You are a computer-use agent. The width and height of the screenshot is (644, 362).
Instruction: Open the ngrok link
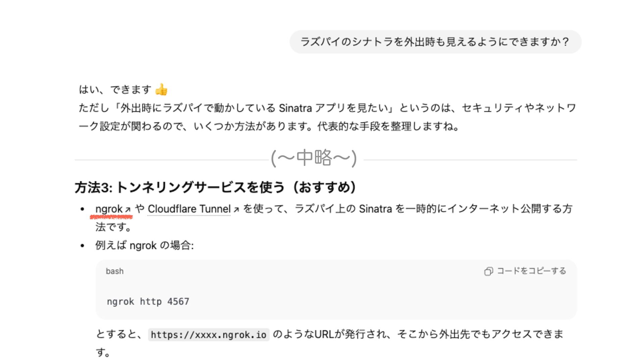click(109, 209)
